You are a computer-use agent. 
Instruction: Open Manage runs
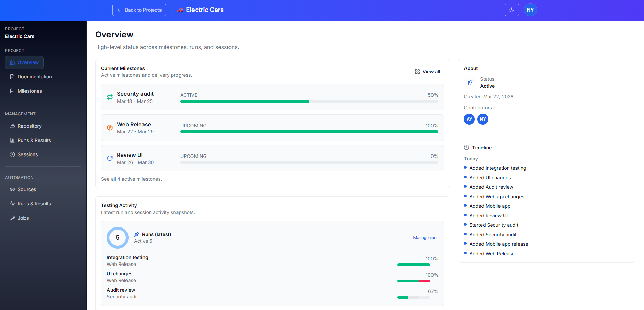(x=425, y=237)
